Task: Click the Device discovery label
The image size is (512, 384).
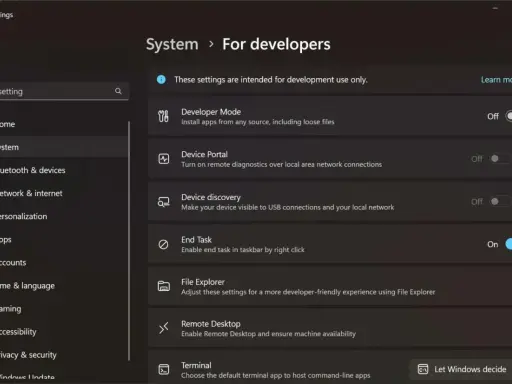Action: 211,197
